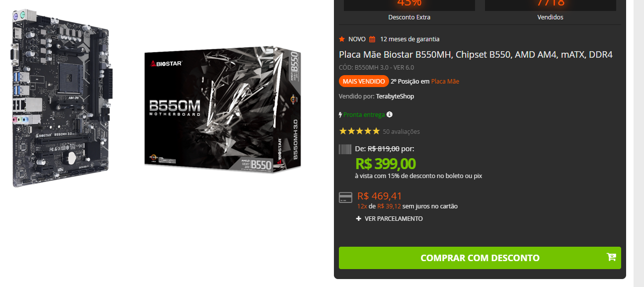Click the credit card icon

(x=345, y=198)
